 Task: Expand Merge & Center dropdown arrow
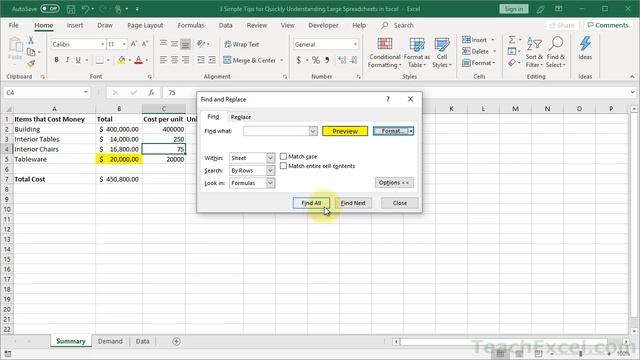(282, 60)
